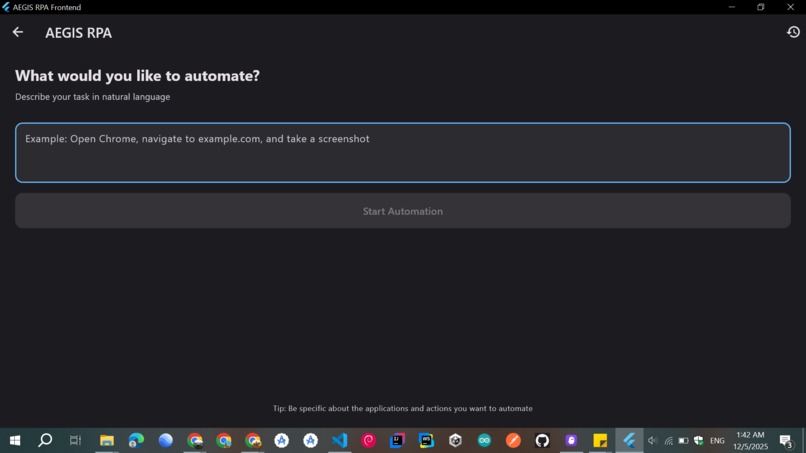Open GitHub Desktop from the taskbar
806x453 pixels.
point(542,440)
